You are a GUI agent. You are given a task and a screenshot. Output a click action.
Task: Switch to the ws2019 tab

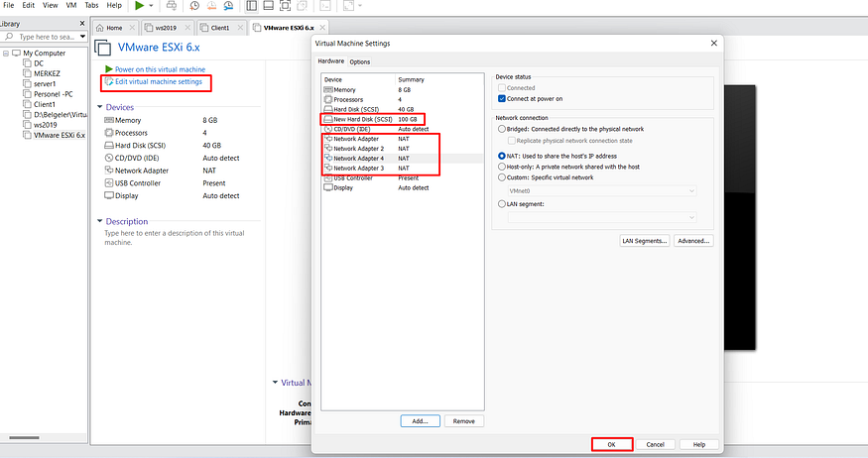pyautogui.click(x=166, y=28)
